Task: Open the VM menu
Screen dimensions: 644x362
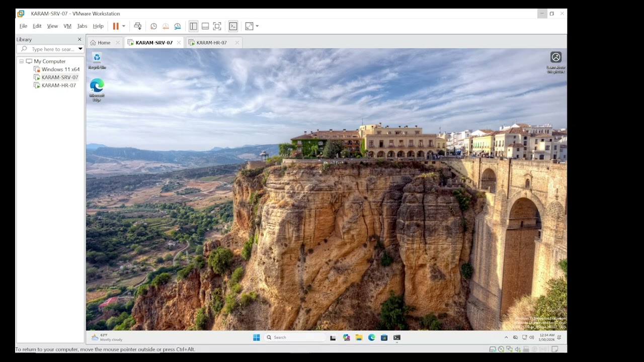Action: point(67,26)
